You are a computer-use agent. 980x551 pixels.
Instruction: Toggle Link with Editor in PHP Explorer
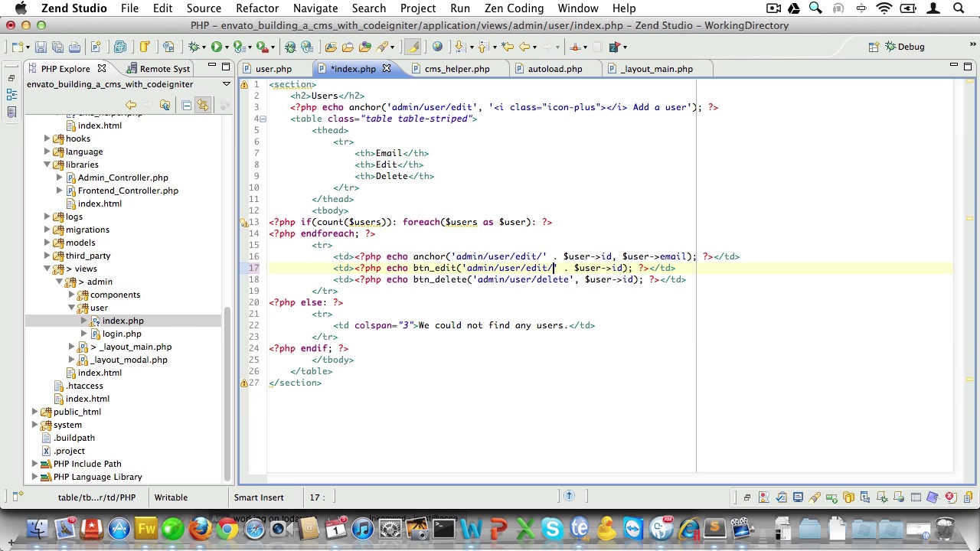click(x=203, y=105)
